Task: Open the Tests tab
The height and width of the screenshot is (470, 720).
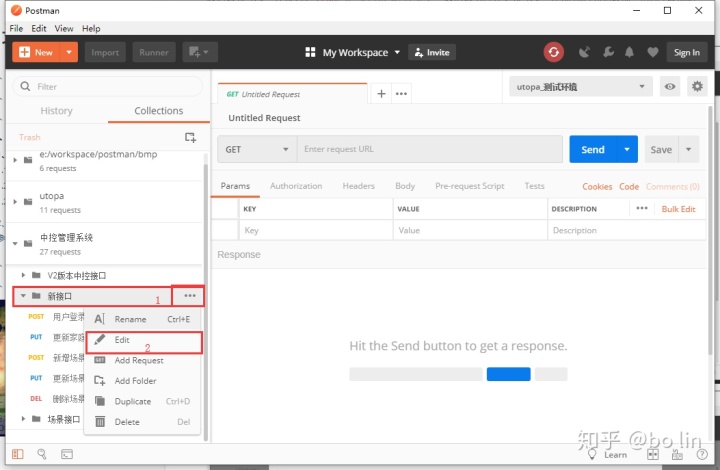Action: pyautogui.click(x=534, y=186)
